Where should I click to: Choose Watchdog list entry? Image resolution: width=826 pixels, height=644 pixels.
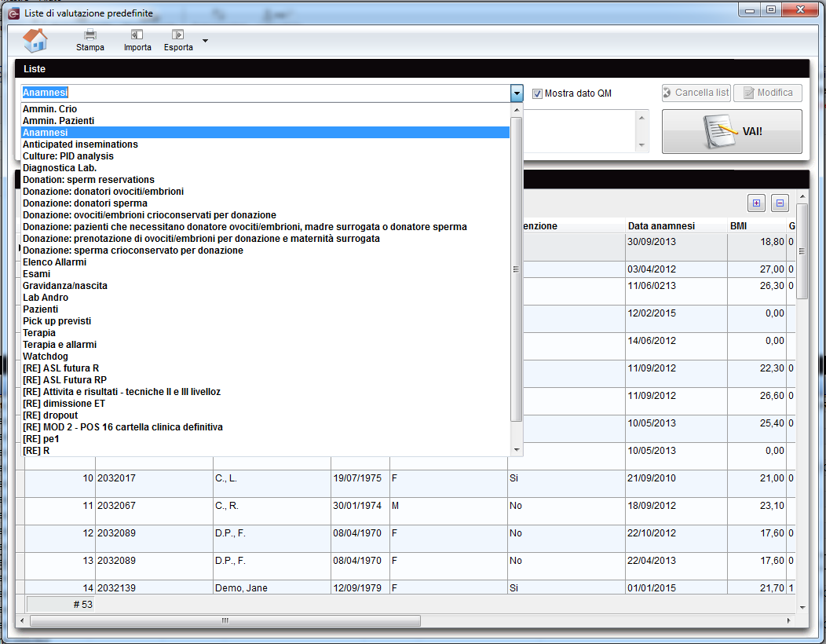[x=265, y=357]
